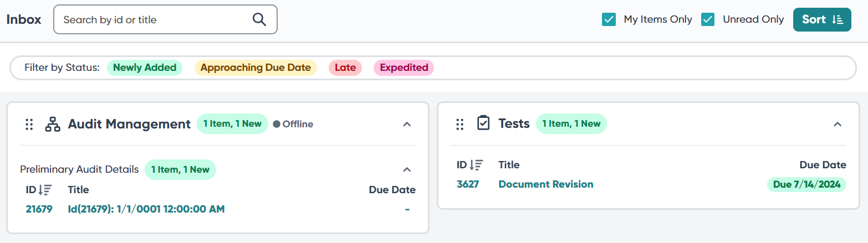Viewport: 868px width, 243px height.
Task: Click the search magnifier icon
Action: 259,20
